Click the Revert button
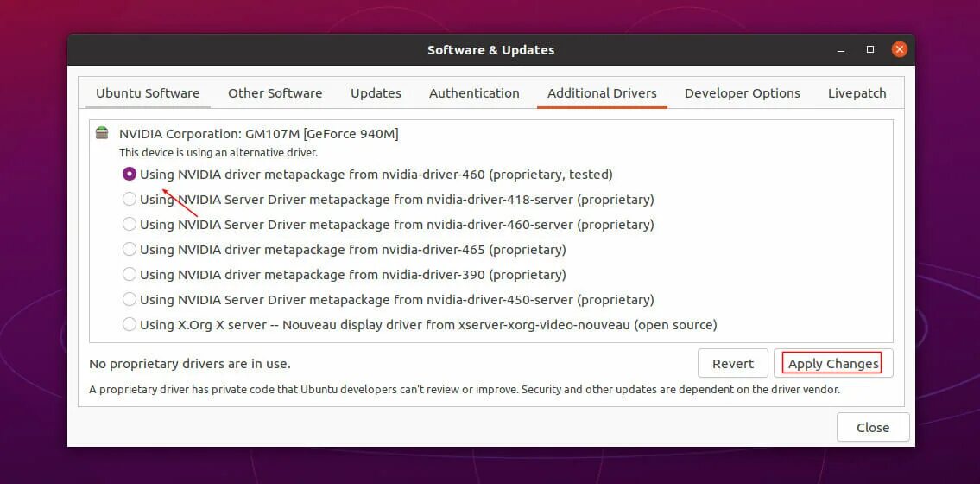980x484 pixels. pyautogui.click(x=732, y=363)
